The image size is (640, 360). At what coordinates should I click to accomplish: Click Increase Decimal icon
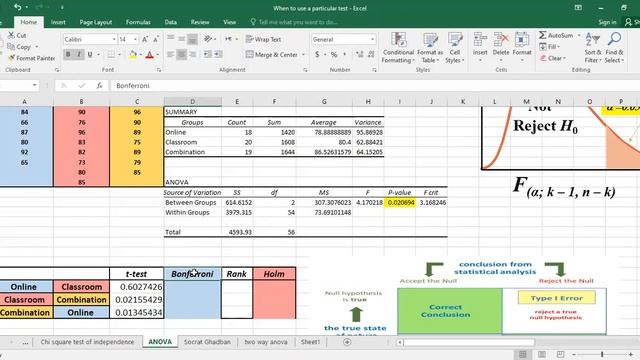pyautogui.click(x=360, y=54)
